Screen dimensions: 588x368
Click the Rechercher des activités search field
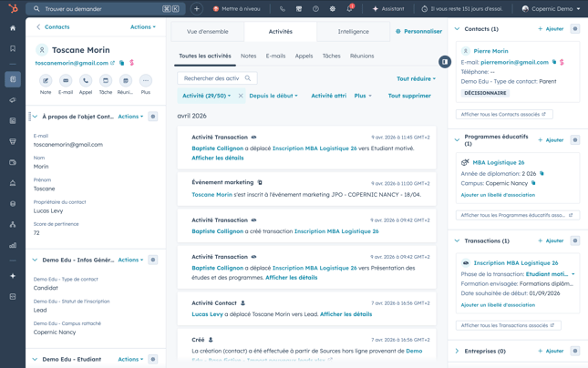coord(217,78)
